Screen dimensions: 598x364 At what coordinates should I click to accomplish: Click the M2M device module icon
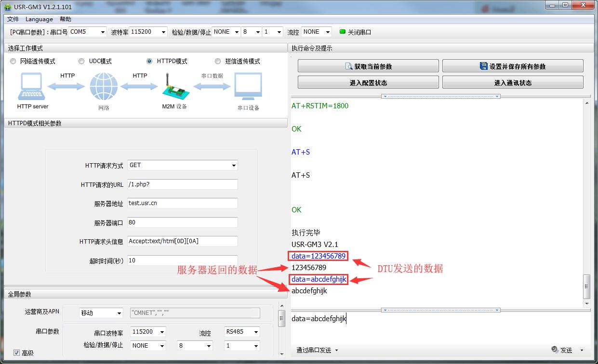click(x=173, y=87)
